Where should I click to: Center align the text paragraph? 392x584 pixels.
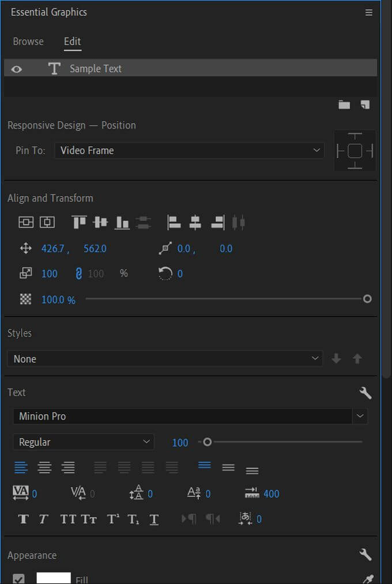click(44, 467)
